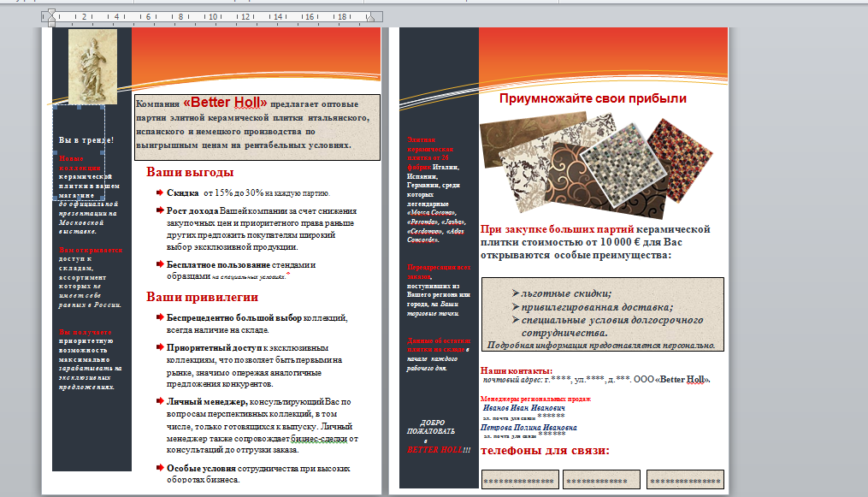Click the bullet text "Рост дохода"
Image resolution: width=868 pixels, height=497 pixels.
click(x=192, y=211)
